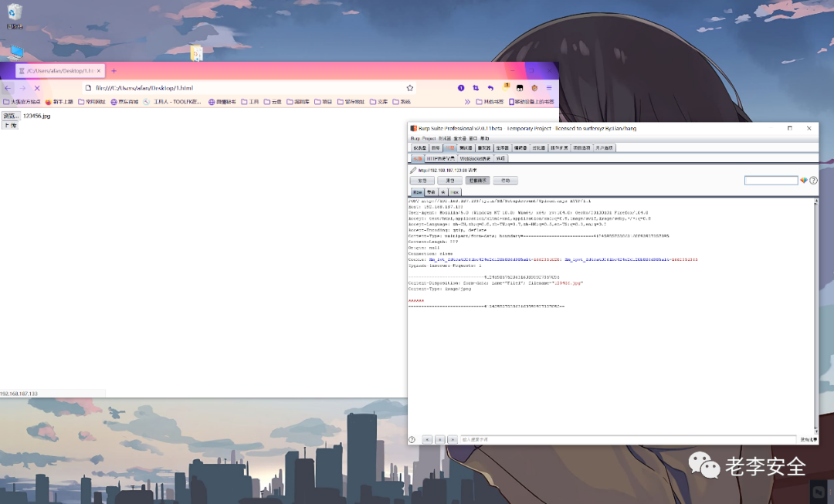Viewport: 834px width, 504px height.
Task: Open the Burp menu in Burp Suite
Action: point(415,138)
